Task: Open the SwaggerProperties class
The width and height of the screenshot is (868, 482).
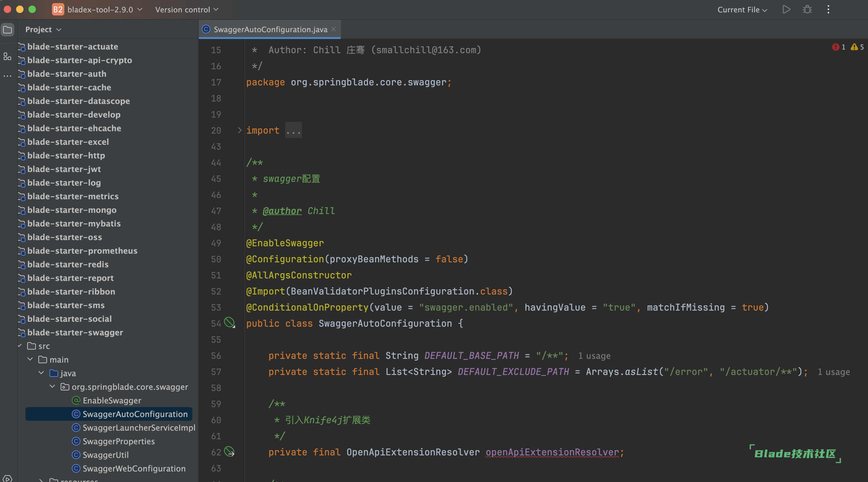Action: point(118,441)
